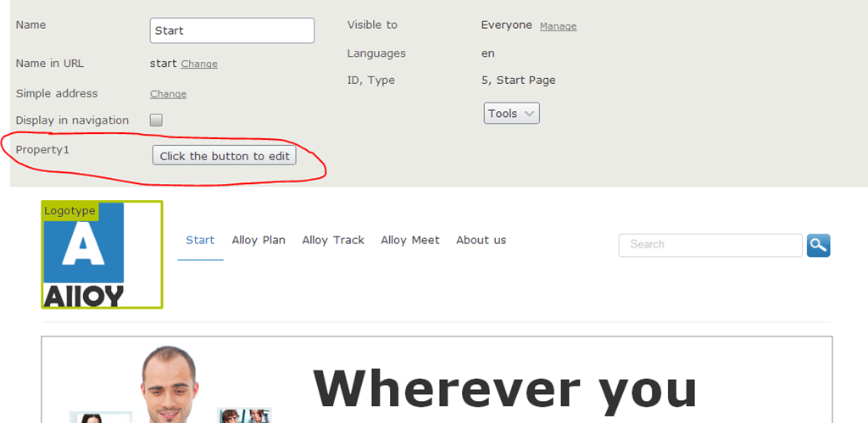The height and width of the screenshot is (423, 868).
Task: Toggle the Display in navigation checkbox
Action: pyautogui.click(x=156, y=120)
